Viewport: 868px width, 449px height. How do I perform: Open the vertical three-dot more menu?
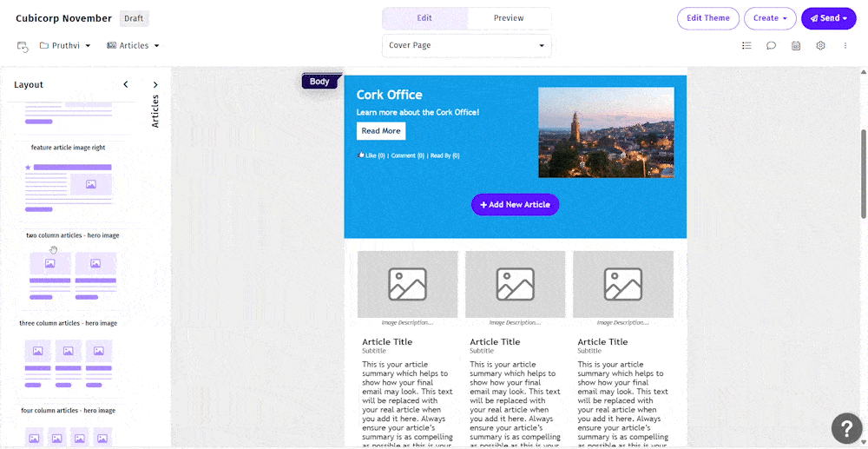click(x=845, y=46)
